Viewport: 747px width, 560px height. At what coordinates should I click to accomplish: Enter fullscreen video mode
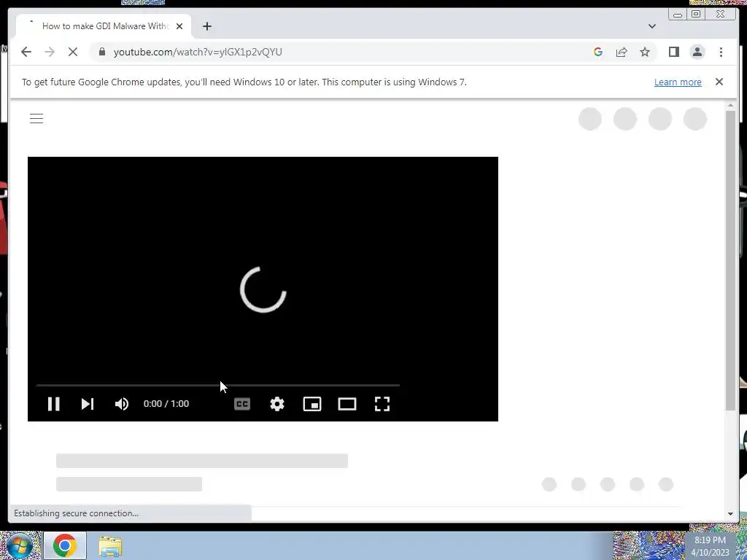coord(382,404)
